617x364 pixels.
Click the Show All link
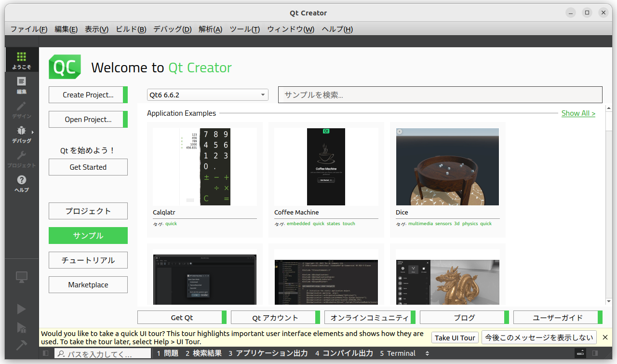(578, 113)
